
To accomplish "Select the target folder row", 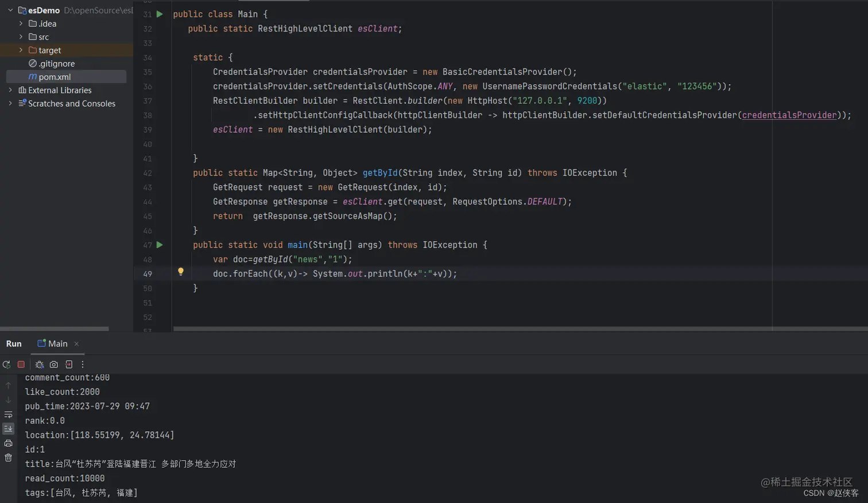I will click(x=67, y=50).
